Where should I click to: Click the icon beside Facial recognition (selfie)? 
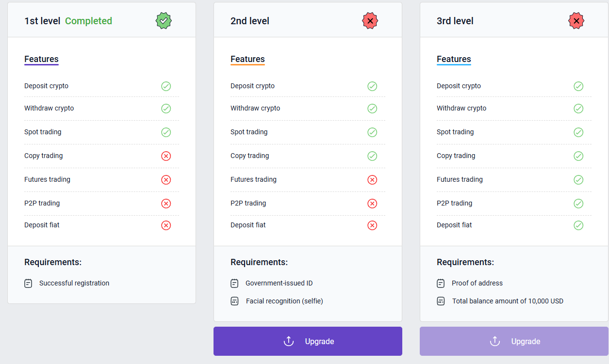tap(234, 301)
